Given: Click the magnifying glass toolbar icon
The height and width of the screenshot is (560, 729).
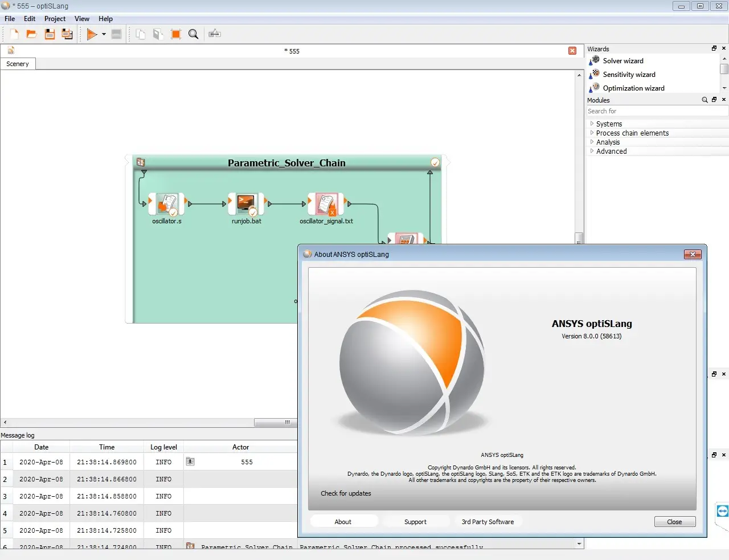Looking at the screenshot, I should pyautogui.click(x=193, y=34).
